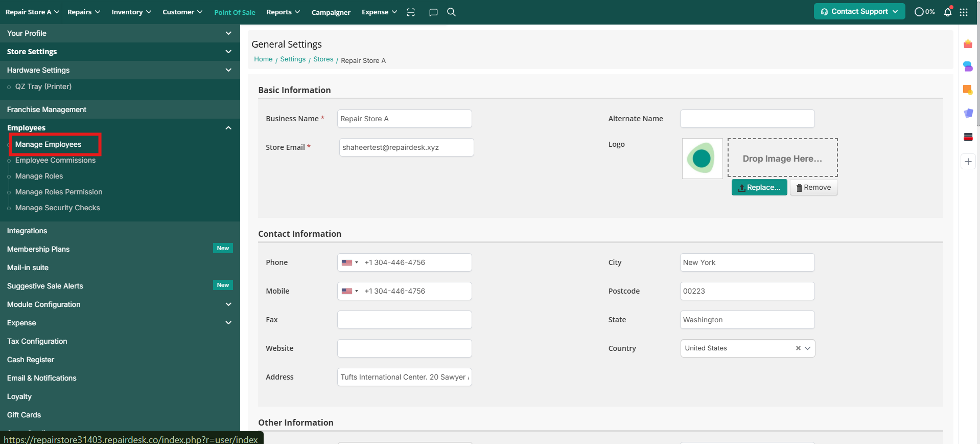Select Manage Roles in sidebar
This screenshot has width=980, height=444.
pos(39,176)
